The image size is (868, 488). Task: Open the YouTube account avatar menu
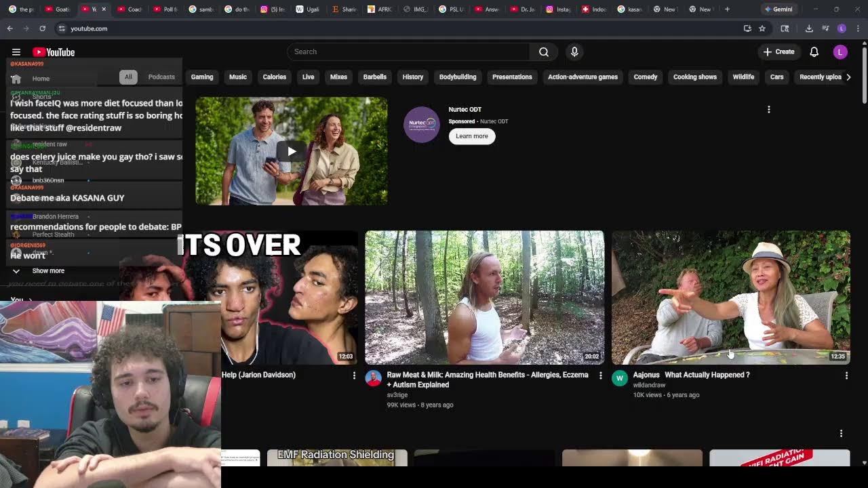pos(840,52)
